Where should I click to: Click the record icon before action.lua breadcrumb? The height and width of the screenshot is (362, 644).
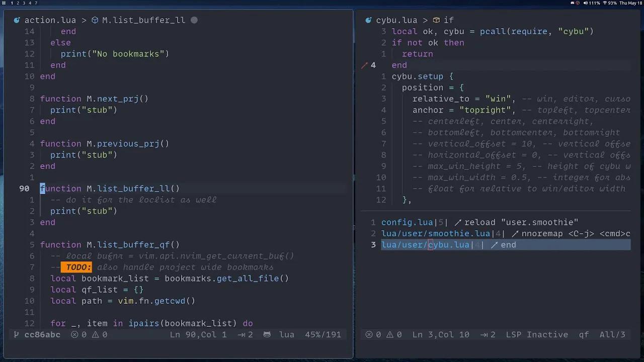click(17, 20)
